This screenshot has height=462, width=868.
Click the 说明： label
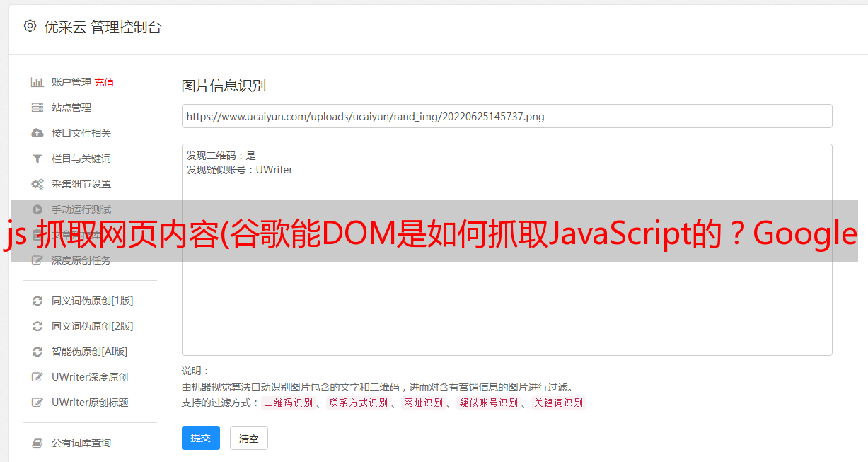196,371
